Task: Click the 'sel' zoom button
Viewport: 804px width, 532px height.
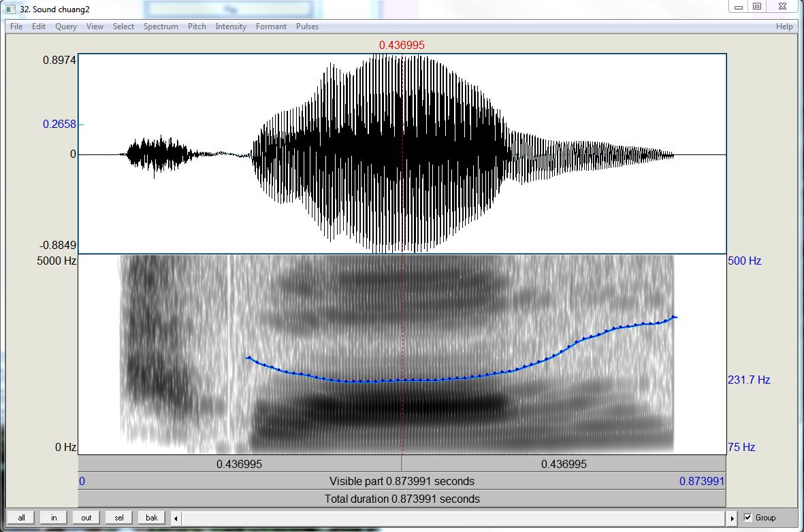Action: (119, 518)
